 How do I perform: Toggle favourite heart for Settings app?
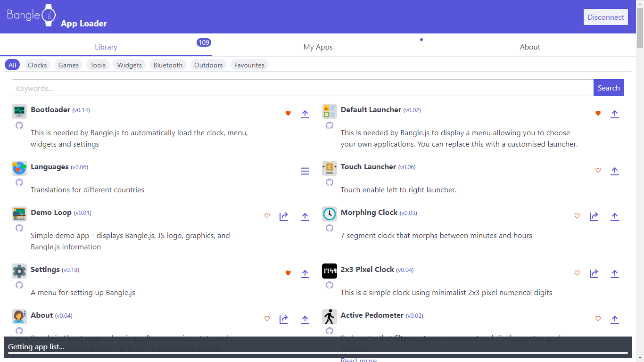(x=288, y=273)
